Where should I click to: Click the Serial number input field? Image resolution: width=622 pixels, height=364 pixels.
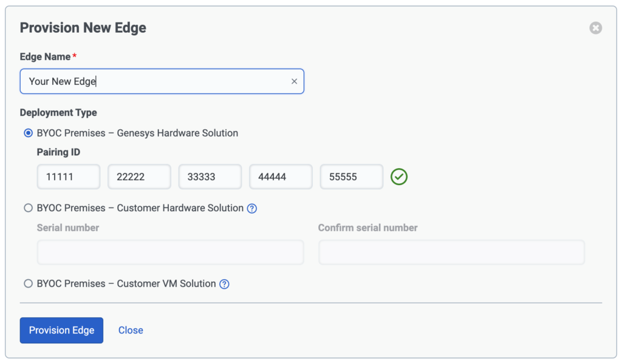[x=170, y=252]
